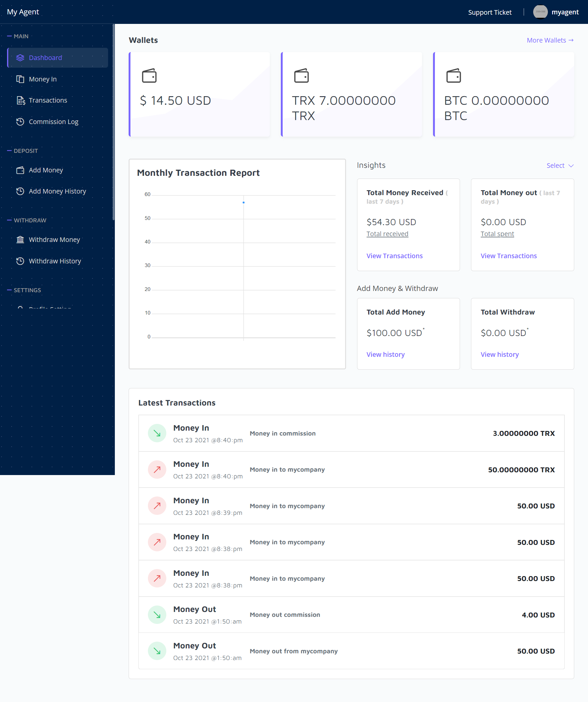Image resolution: width=588 pixels, height=702 pixels.
Task: Click the Total spent link
Action: click(x=497, y=234)
